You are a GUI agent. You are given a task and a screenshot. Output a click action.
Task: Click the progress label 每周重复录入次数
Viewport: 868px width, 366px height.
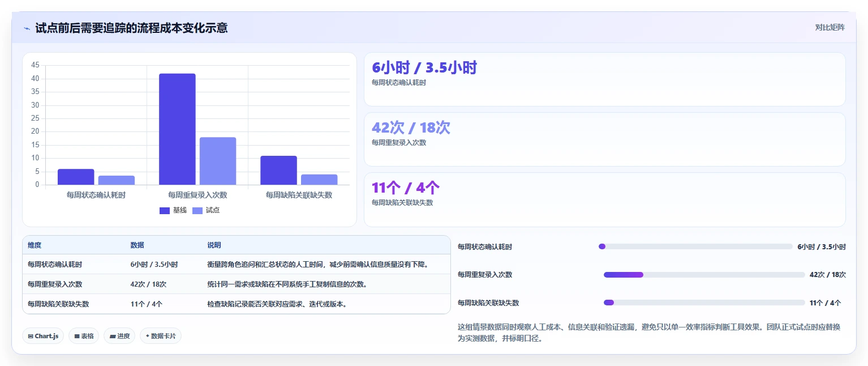(x=485, y=275)
